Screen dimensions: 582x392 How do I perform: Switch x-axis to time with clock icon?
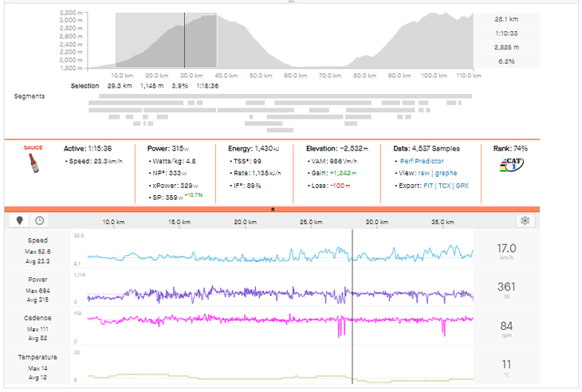coord(39,221)
